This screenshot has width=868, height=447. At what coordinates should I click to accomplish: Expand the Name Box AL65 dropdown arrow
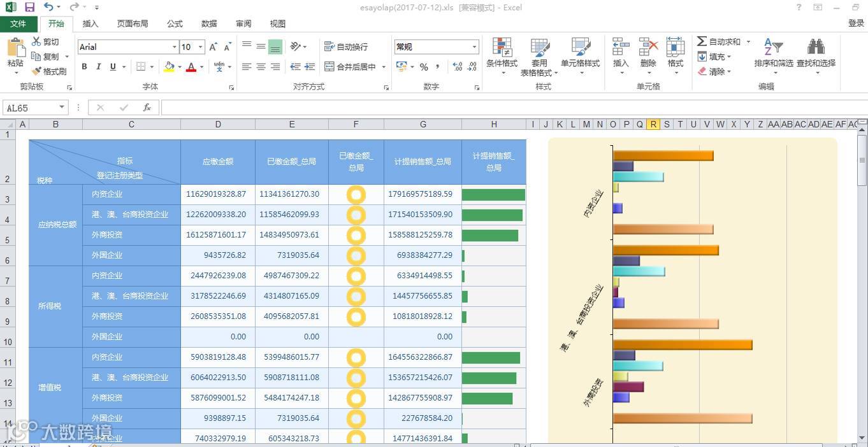62,108
